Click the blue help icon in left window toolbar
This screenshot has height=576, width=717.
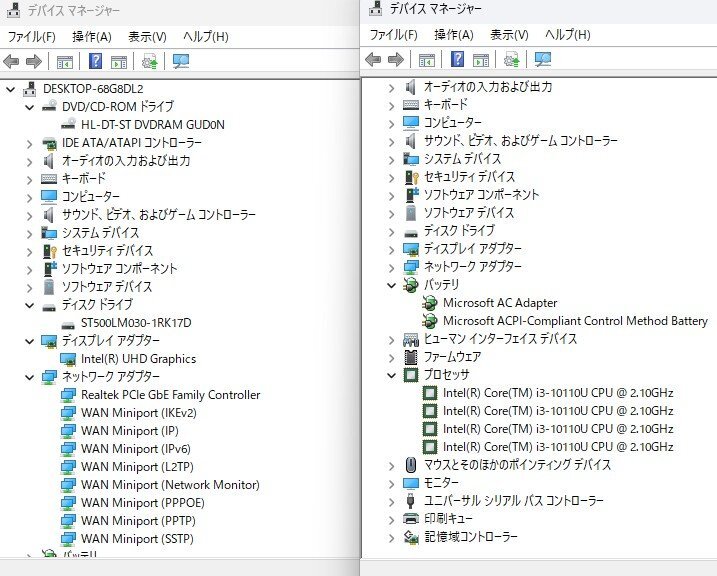(x=95, y=61)
